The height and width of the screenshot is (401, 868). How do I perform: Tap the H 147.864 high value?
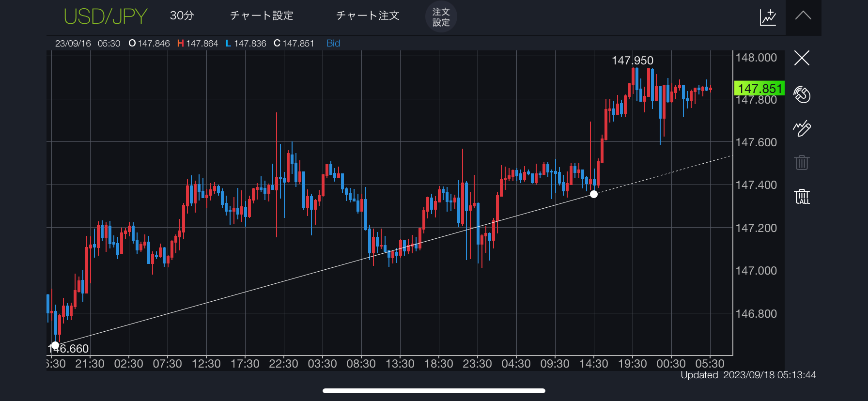tap(198, 43)
